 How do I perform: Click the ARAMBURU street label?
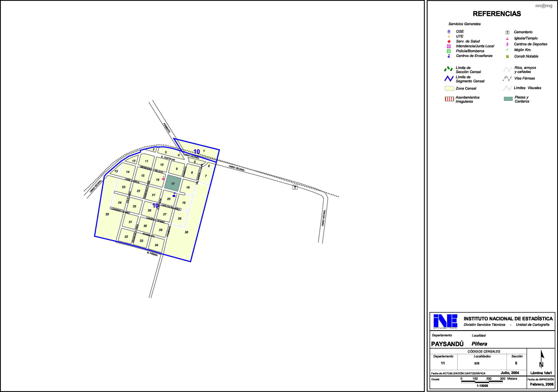click(x=149, y=235)
